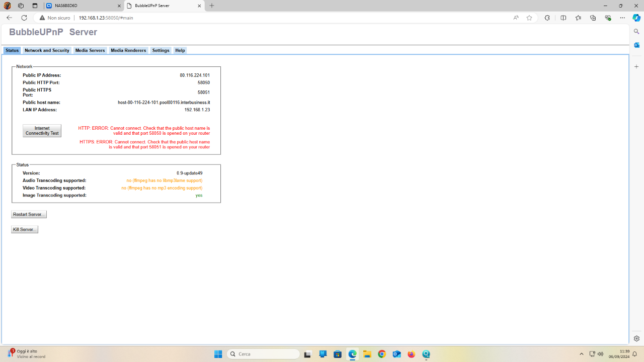The width and height of the screenshot is (644, 362).
Task: Open Task View on taskbar
Action: 307,354
